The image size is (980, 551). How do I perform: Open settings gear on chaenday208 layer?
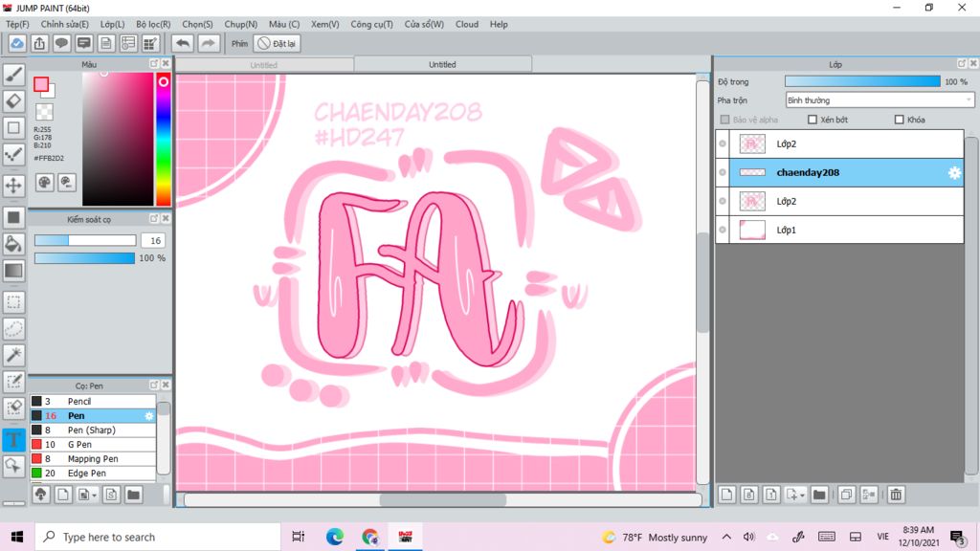(x=954, y=173)
